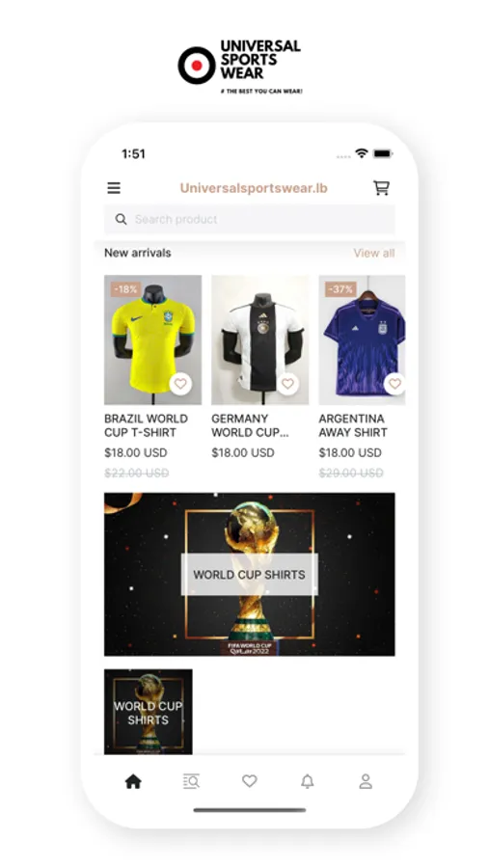Open the shopping cart

(381, 188)
